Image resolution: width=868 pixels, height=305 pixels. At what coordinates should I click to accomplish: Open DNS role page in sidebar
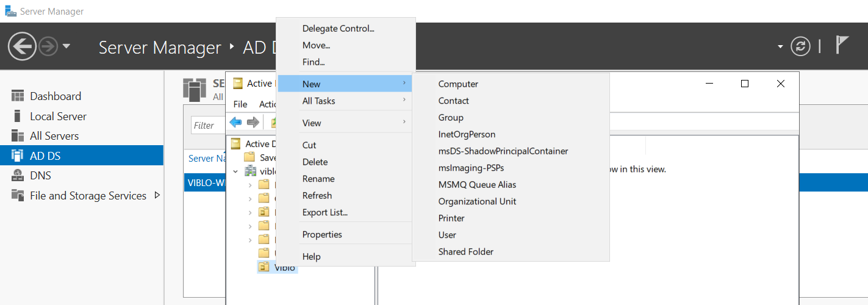pos(40,176)
